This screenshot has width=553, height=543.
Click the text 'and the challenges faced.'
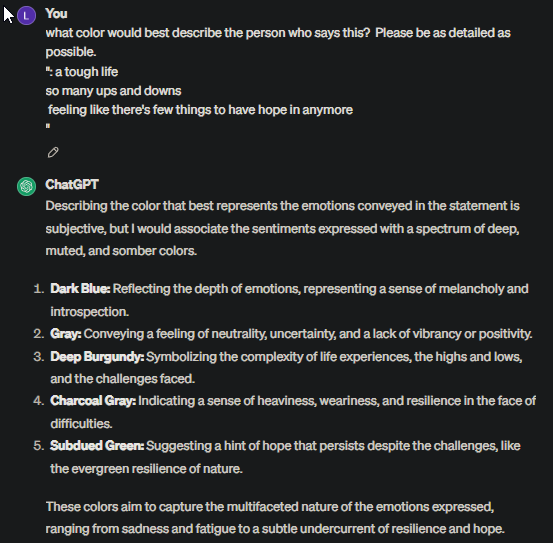(122, 379)
